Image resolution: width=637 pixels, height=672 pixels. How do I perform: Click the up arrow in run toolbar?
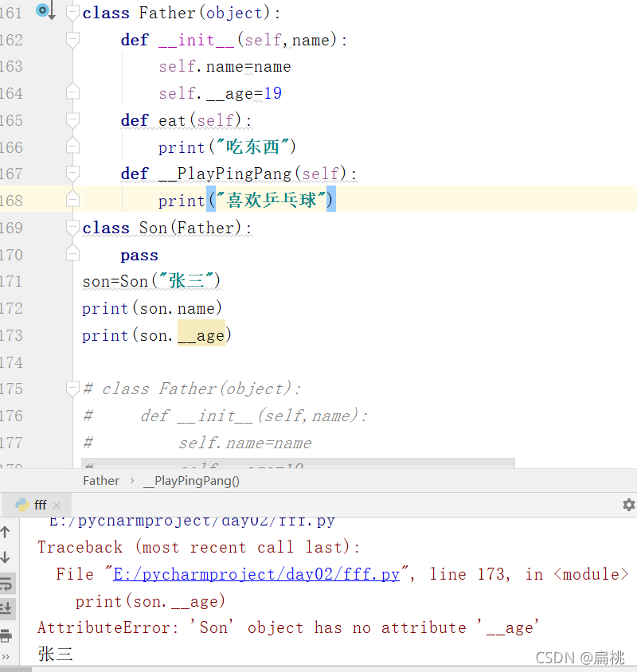coord(6,533)
